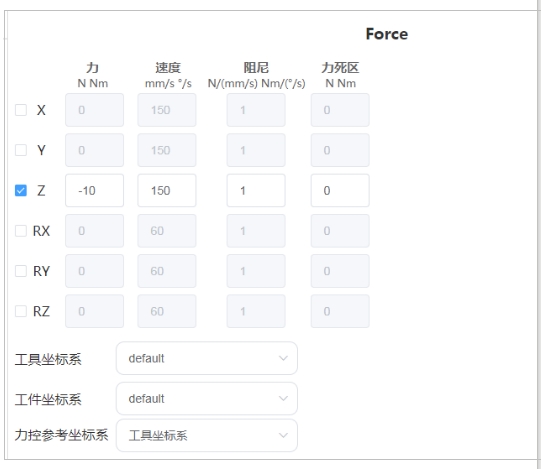The width and height of the screenshot is (541, 469).
Task: Enable the X axis checkbox
Action: pos(21,110)
